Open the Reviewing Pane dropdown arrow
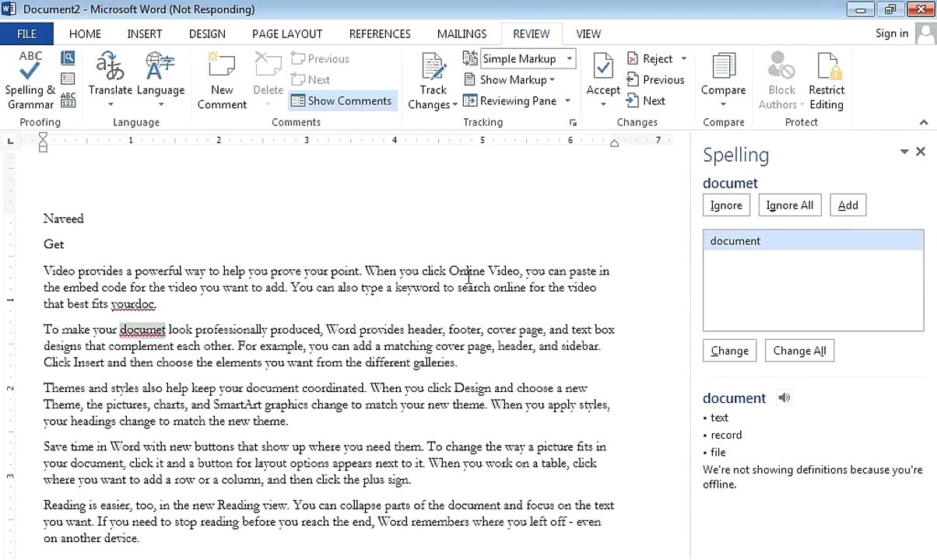This screenshot has height=560, width=937. tap(567, 101)
